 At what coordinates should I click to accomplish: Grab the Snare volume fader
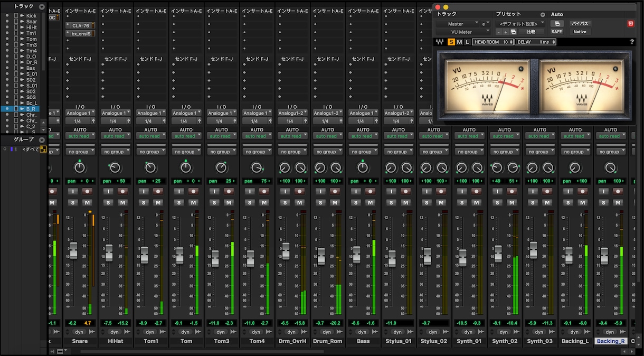coord(73,251)
